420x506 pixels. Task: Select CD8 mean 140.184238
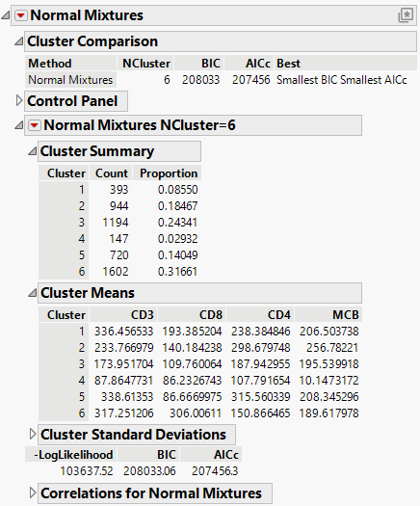(192, 348)
